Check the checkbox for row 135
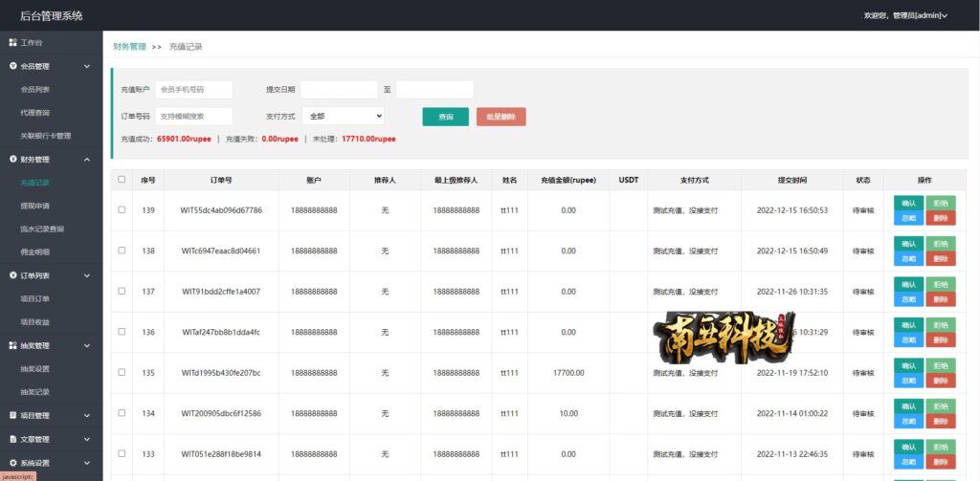 [122, 372]
